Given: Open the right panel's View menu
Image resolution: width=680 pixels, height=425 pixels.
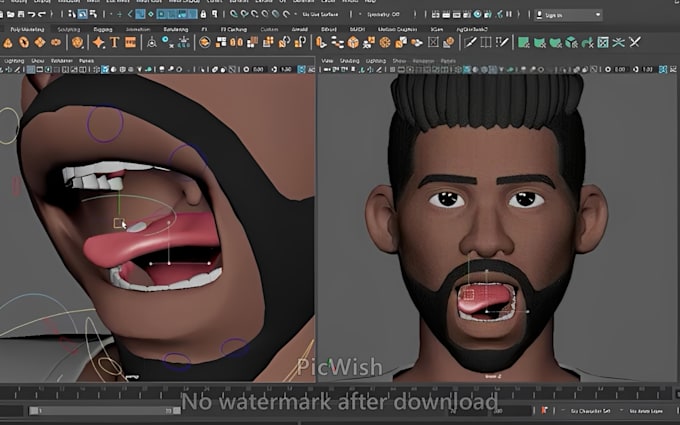Looking at the screenshot, I should coord(327,61).
